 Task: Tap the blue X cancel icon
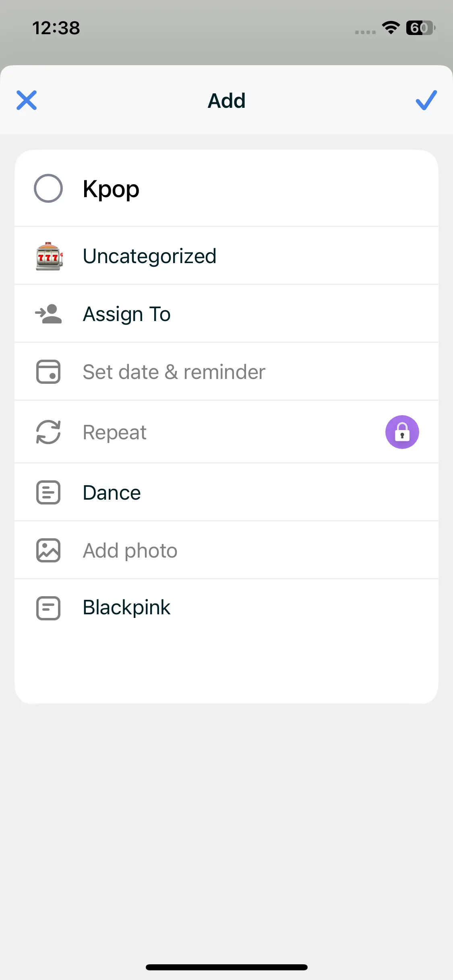coord(27,100)
